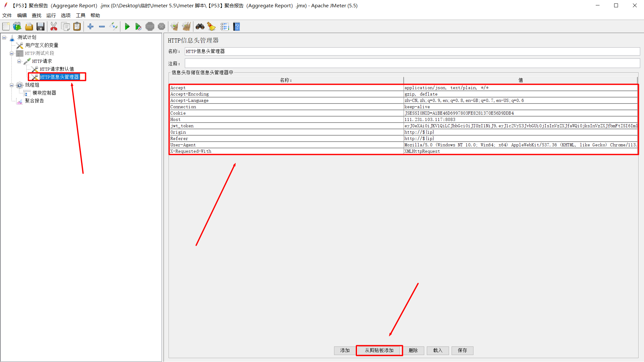This screenshot has width=644, height=362.
Task: Click the Help book icon
Action: (237, 27)
